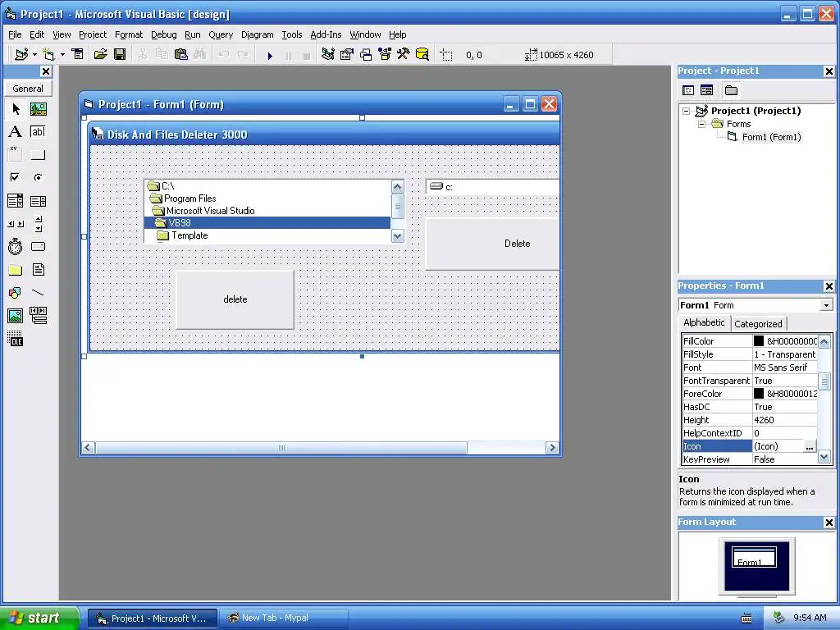Select the PictureBox tool in the toolbox
840x630 pixels.
(x=38, y=109)
